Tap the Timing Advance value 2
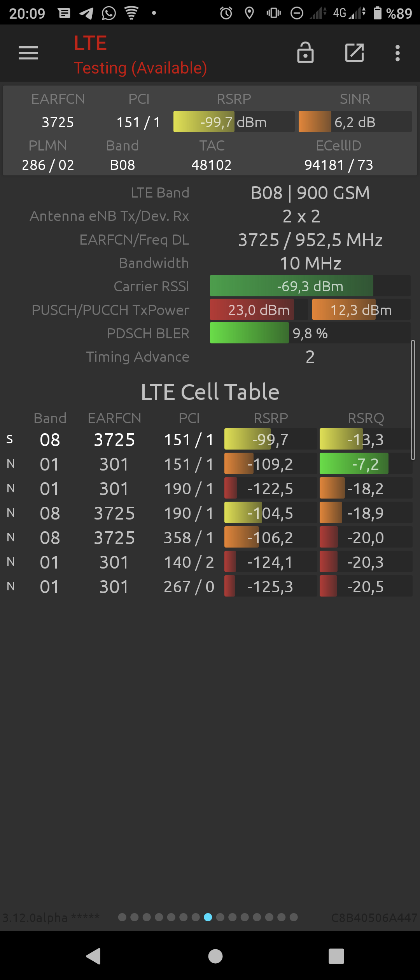 pos(310,357)
